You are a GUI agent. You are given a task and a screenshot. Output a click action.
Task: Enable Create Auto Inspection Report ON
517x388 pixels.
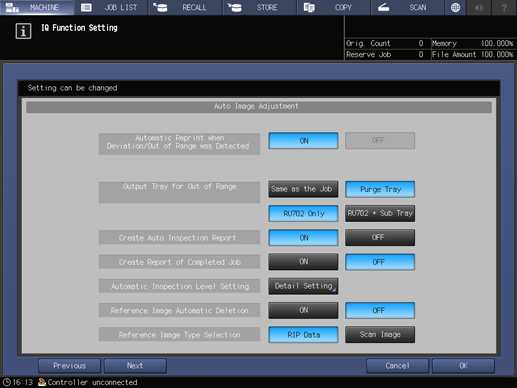[x=303, y=238]
